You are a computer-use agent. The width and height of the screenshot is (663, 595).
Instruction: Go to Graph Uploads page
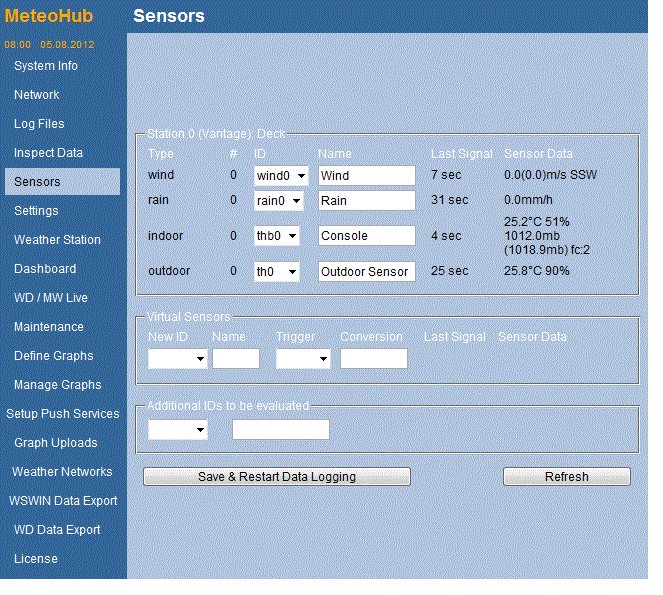pos(56,443)
